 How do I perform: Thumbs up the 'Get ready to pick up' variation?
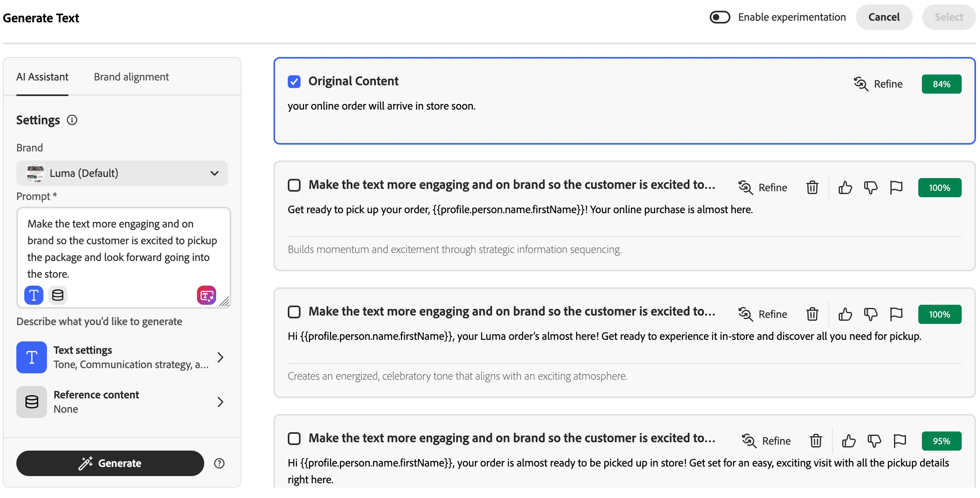click(845, 187)
